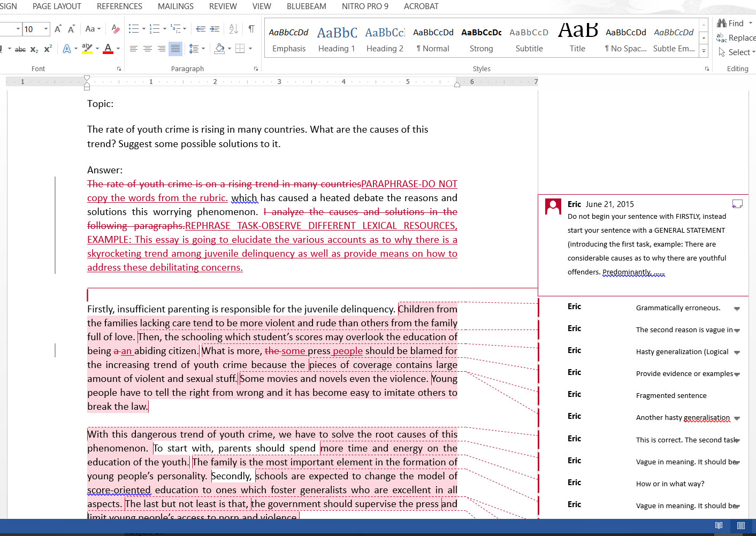This screenshot has height=536, width=756.
Task: Toggle strikethrough formatting
Action: [20, 49]
